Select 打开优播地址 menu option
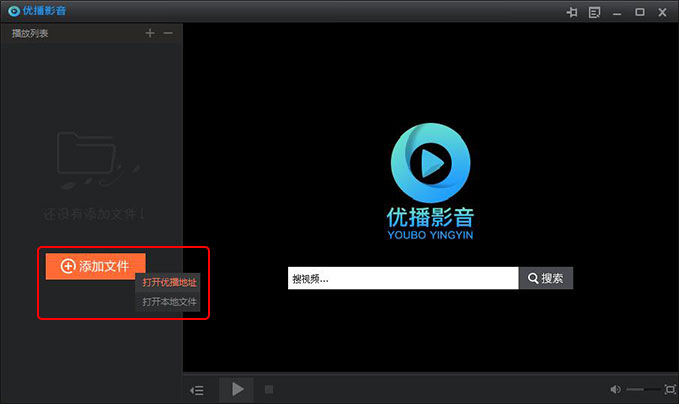 point(169,284)
